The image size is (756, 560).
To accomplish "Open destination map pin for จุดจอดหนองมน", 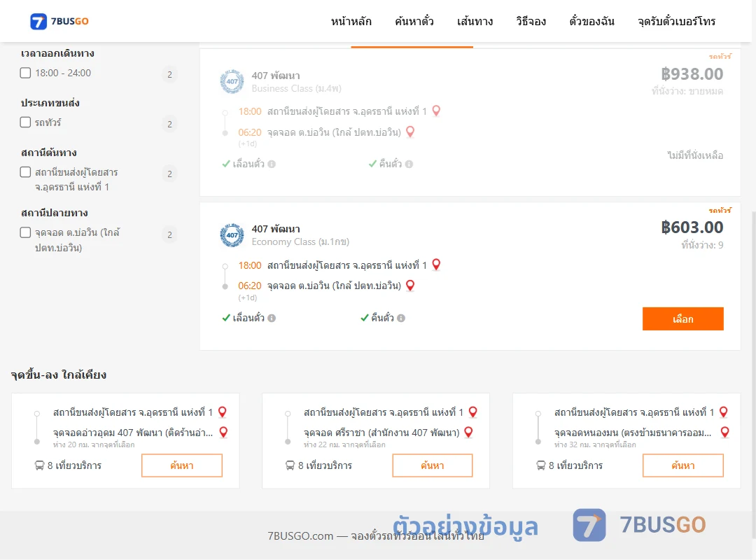I will click(724, 432).
